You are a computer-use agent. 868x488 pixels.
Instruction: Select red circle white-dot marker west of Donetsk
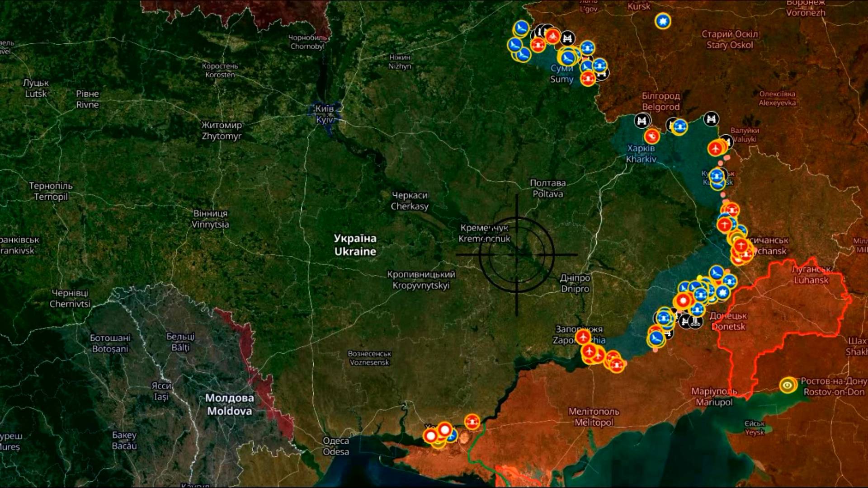tap(683, 300)
